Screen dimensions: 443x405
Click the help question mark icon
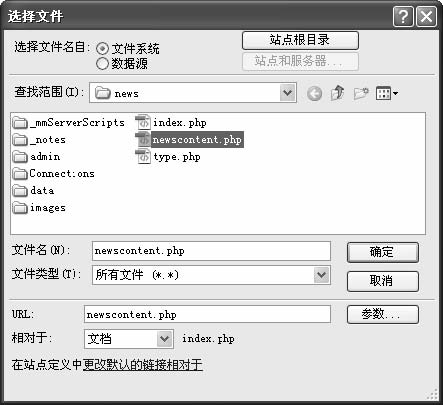[x=403, y=16]
